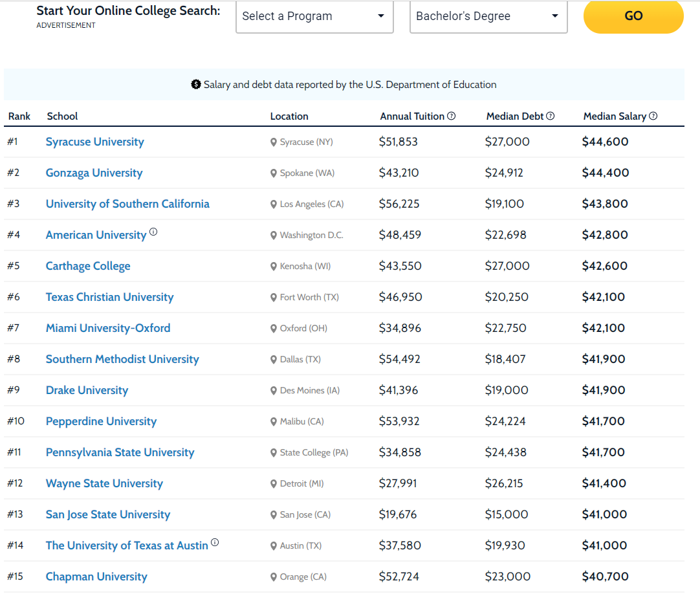Click the location pin for San Jose (CA)

point(274,515)
